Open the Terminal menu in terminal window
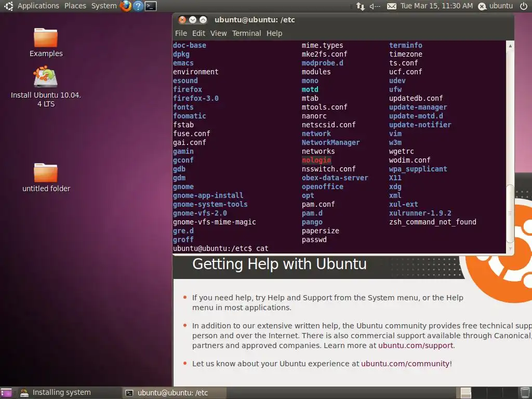This screenshot has height=399, width=532. pos(246,33)
